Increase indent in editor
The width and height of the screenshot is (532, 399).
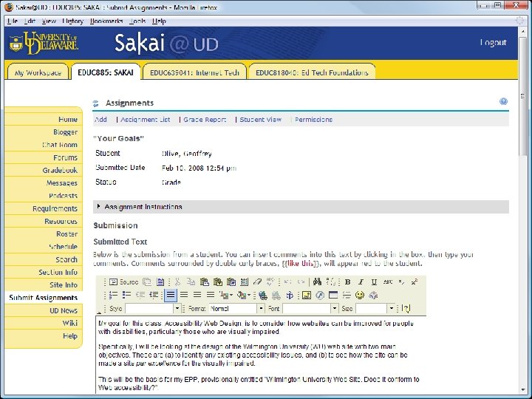point(154,295)
